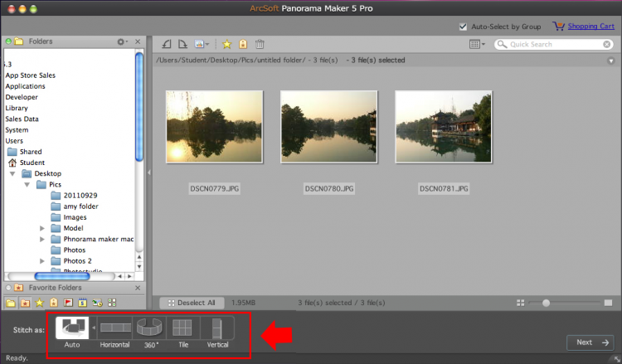Viewport: 622px width, 364px height.
Task: Click the folder tree vertical scrollbar
Action: pos(138,107)
